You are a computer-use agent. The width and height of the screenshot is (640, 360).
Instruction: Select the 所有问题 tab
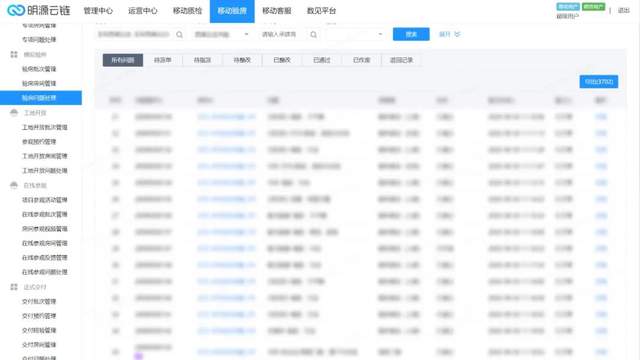pos(123,60)
